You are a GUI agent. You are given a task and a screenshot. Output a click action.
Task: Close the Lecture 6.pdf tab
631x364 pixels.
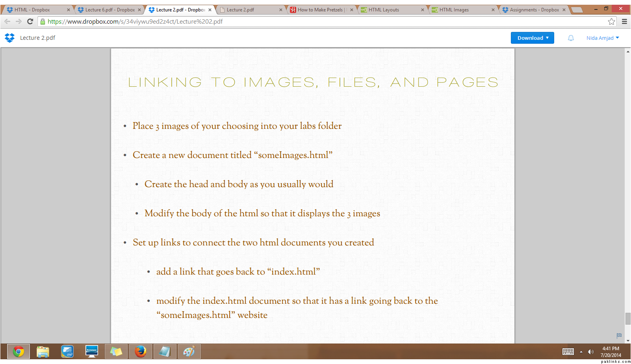coord(139,10)
